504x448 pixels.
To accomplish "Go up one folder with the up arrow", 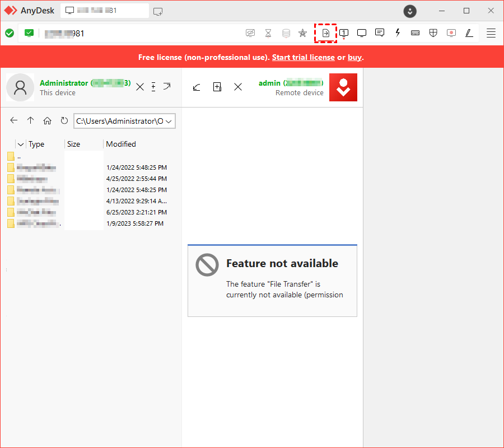I will coord(31,120).
